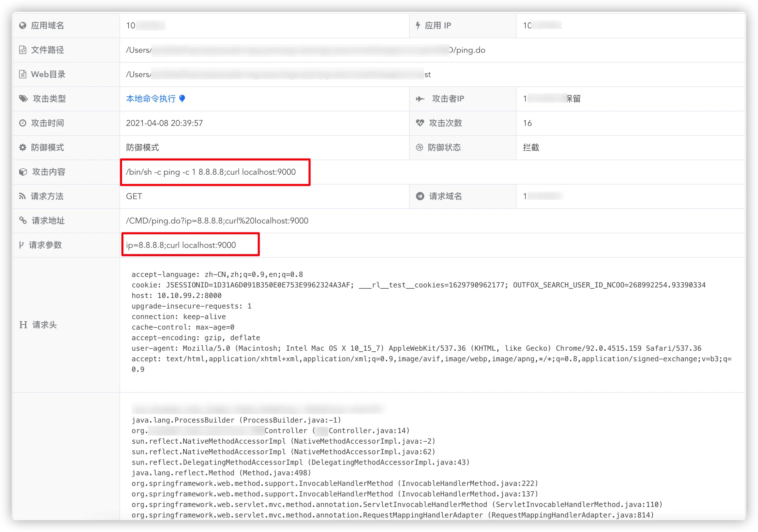Click the defense status value 拦截

(x=531, y=147)
